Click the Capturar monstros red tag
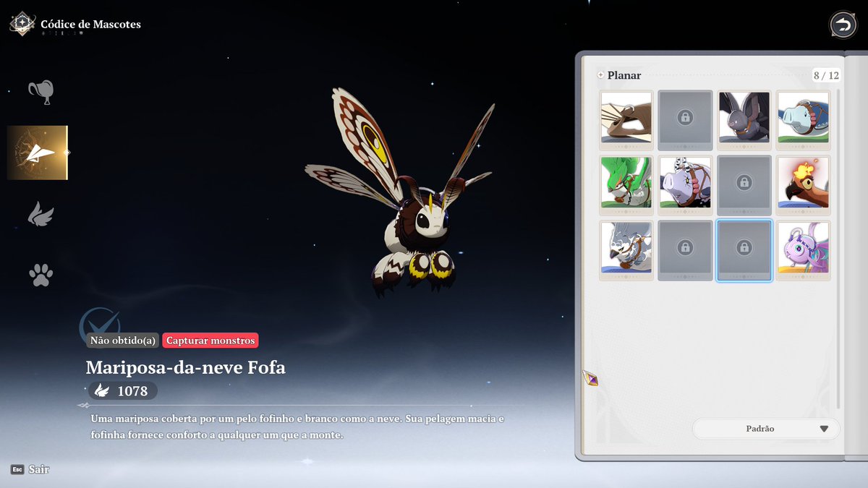The height and width of the screenshot is (488, 868). coord(210,341)
